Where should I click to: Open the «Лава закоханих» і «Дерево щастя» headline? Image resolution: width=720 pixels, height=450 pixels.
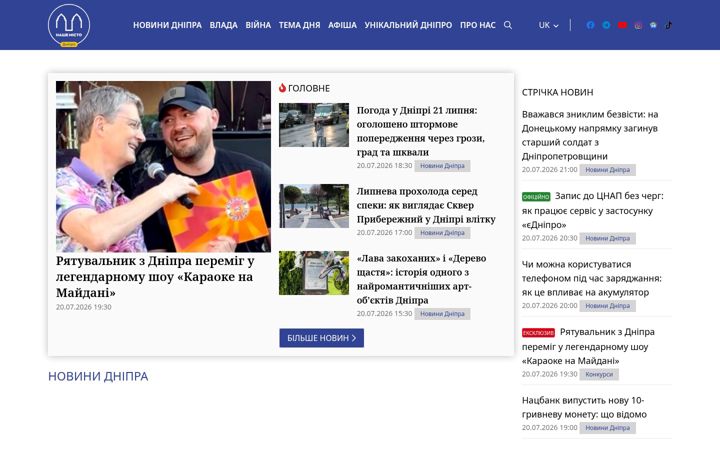coord(421,279)
